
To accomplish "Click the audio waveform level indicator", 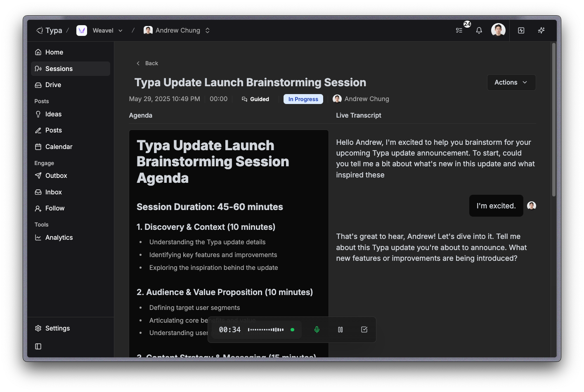I will click(x=266, y=330).
